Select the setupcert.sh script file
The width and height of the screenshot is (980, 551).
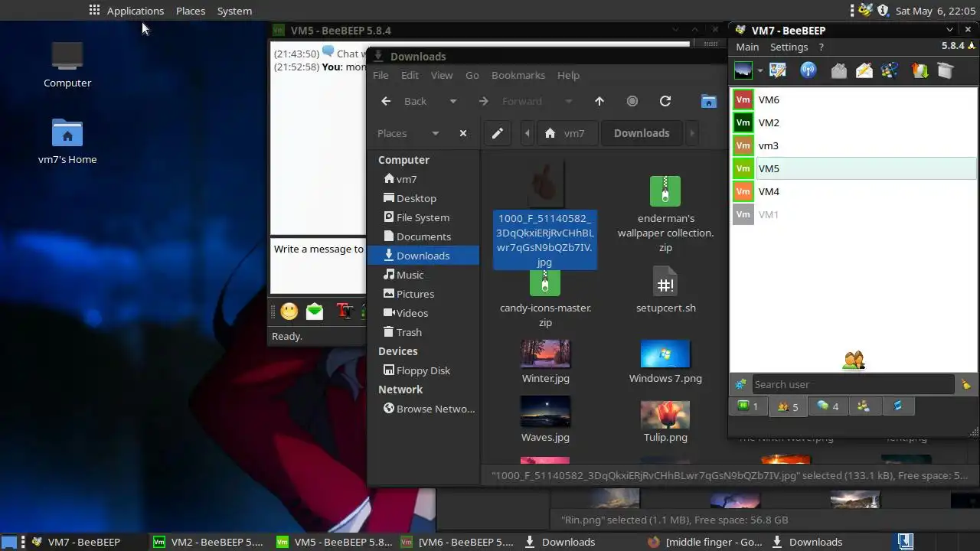pyautogui.click(x=665, y=291)
